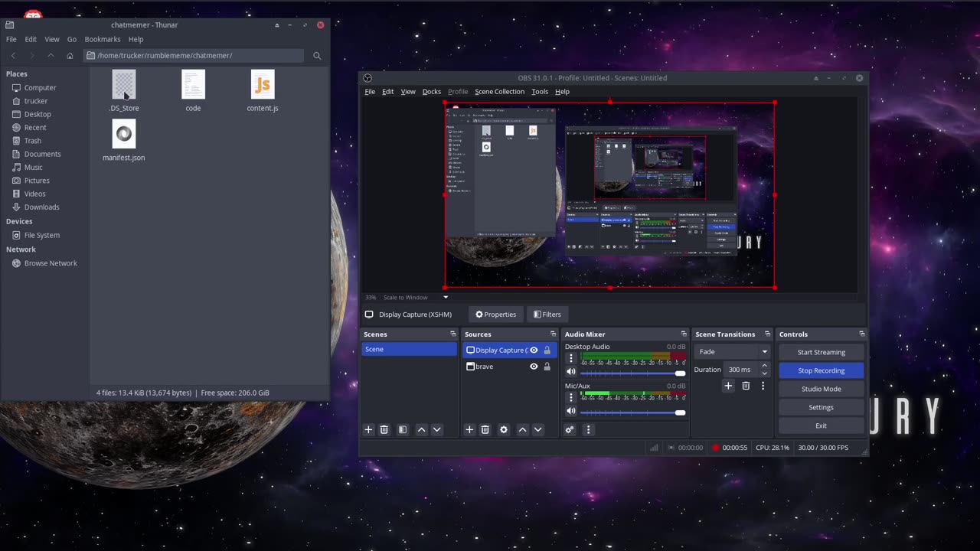Toggle Studio Mode
The width and height of the screenshot is (980, 551).
click(x=821, y=389)
